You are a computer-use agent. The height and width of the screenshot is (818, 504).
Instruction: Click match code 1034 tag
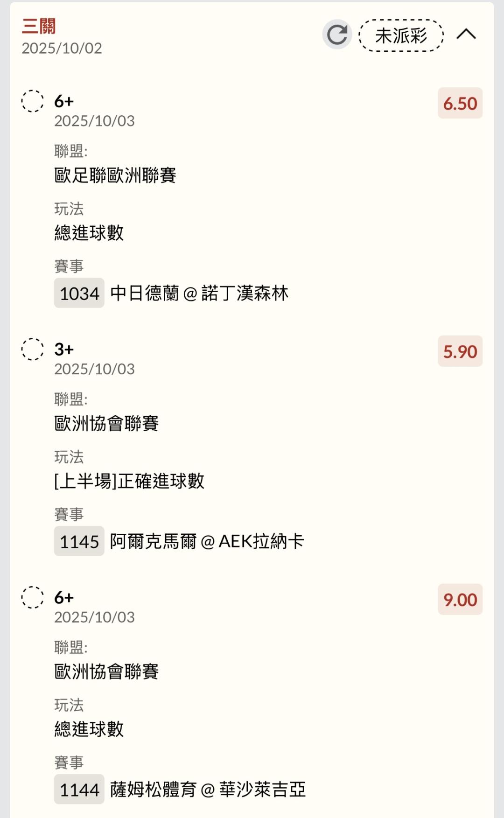click(79, 294)
